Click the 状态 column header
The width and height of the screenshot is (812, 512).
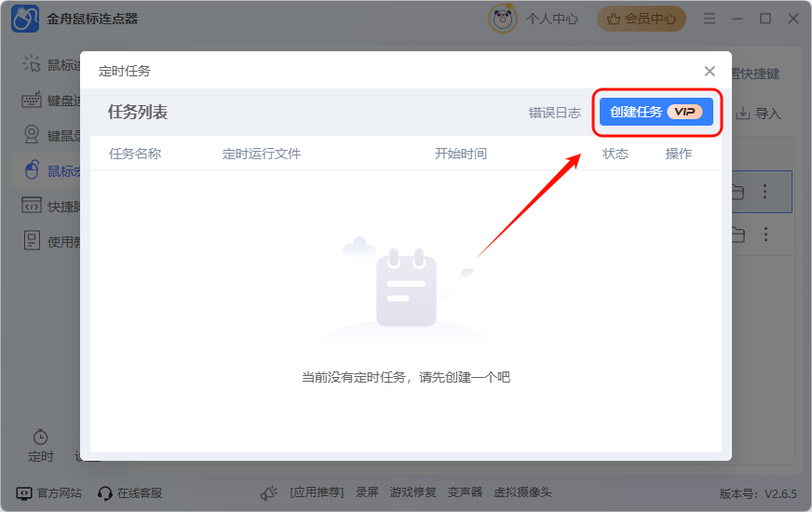pos(616,154)
